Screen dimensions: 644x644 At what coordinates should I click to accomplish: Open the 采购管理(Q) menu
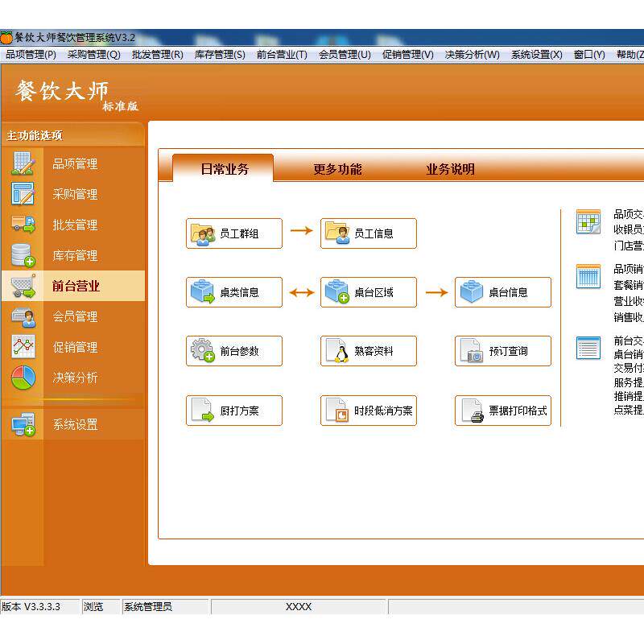coord(94,55)
